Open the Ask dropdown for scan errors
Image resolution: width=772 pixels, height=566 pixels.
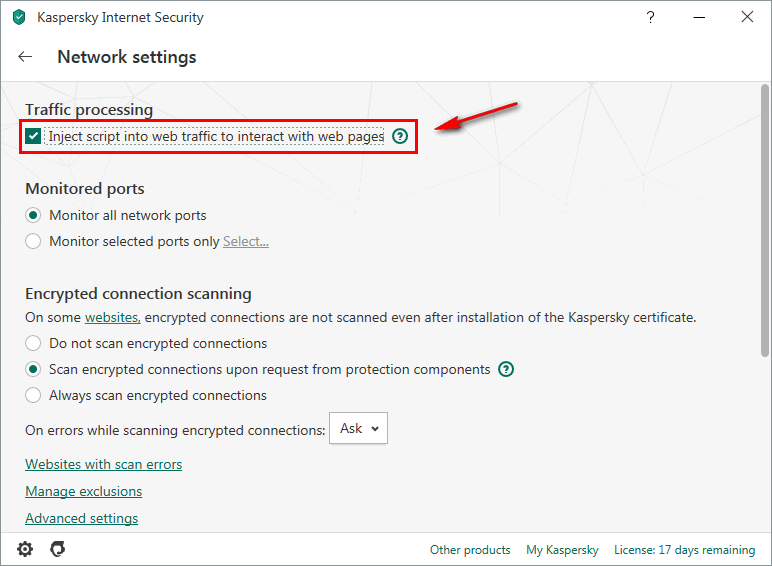pos(357,428)
